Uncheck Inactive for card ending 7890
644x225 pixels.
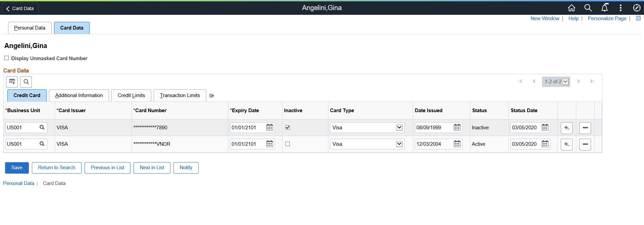pos(287,127)
